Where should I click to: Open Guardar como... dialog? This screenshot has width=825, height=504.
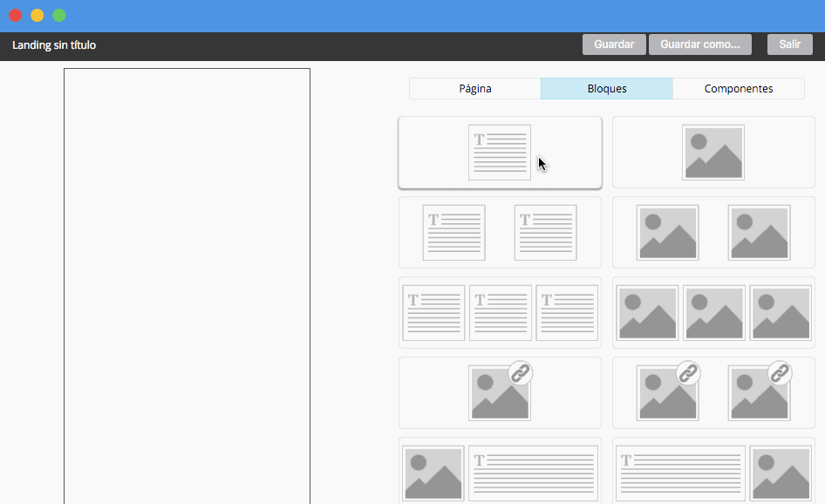click(699, 44)
